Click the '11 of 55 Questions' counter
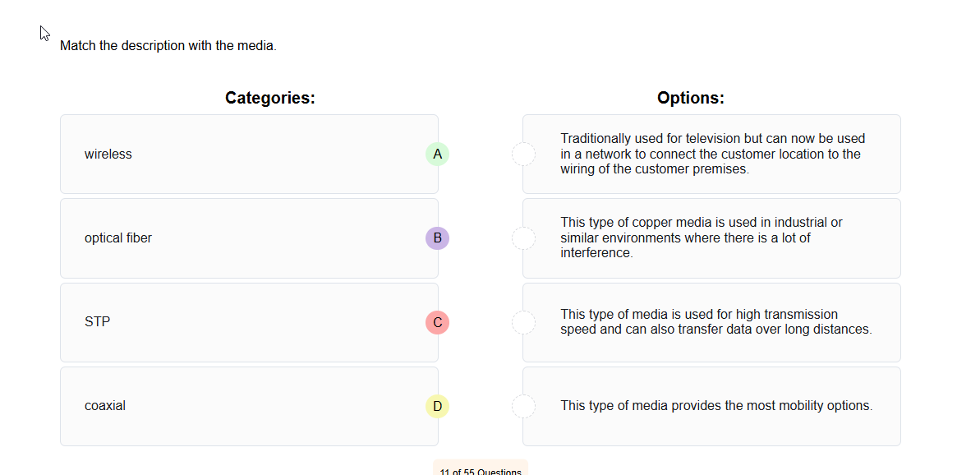Screen dimensions: 980x475 (480, 471)
